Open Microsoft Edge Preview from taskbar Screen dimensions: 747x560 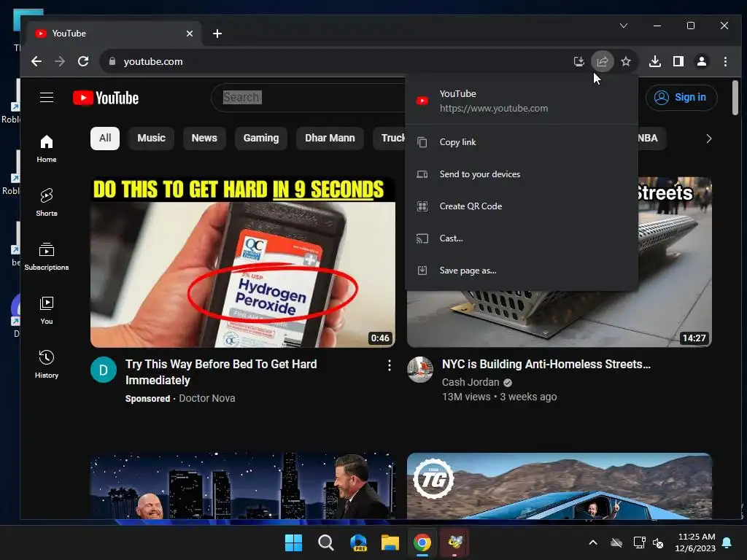(x=358, y=542)
